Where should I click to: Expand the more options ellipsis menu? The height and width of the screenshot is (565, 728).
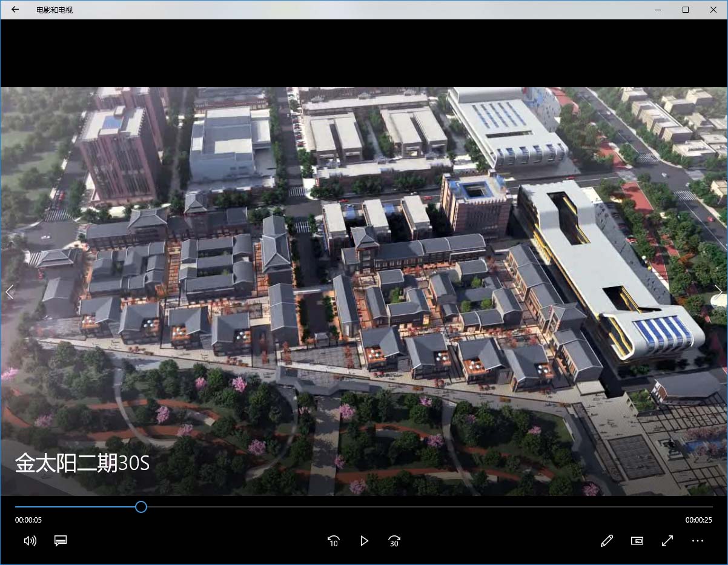pyautogui.click(x=698, y=541)
